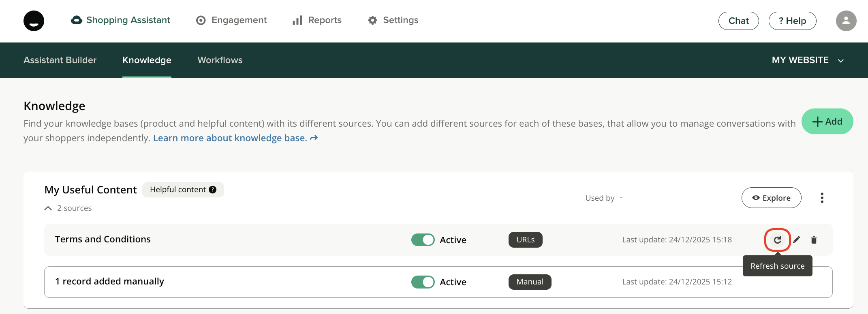Toggle off the manual record source

[423, 282]
